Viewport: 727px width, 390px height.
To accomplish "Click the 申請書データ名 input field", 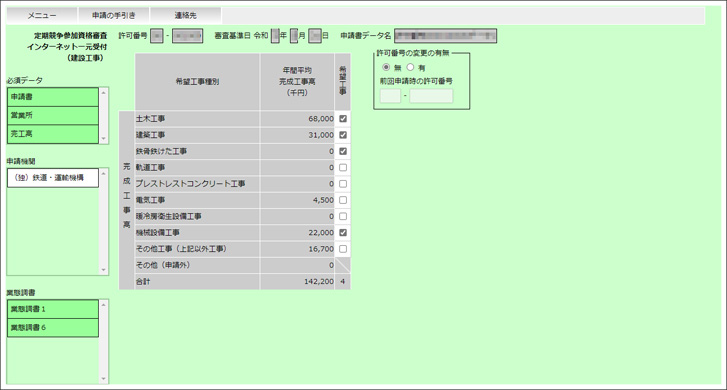I will (446, 36).
